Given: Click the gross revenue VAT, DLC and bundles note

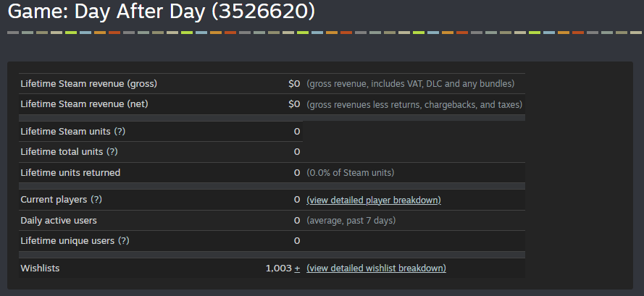Looking at the screenshot, I should pos(411,84).
